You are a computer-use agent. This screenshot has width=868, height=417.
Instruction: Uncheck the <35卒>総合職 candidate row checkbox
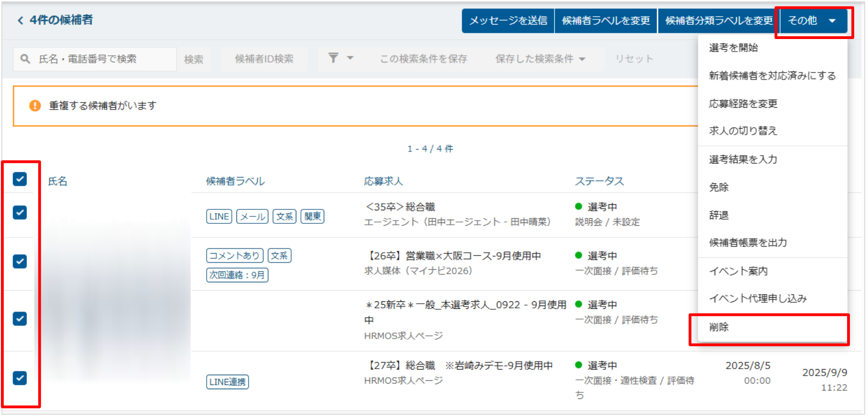pyautogui.click(x=20, y=213)
